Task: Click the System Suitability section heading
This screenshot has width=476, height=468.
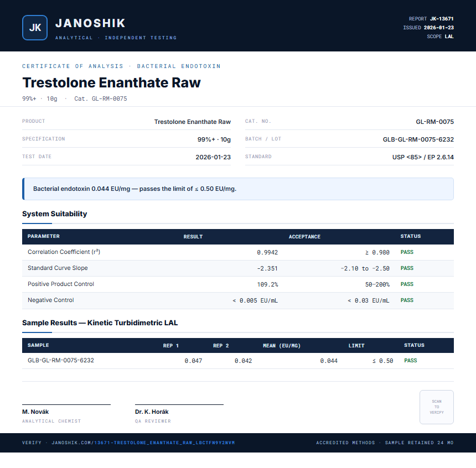Action: coord(55,214)
